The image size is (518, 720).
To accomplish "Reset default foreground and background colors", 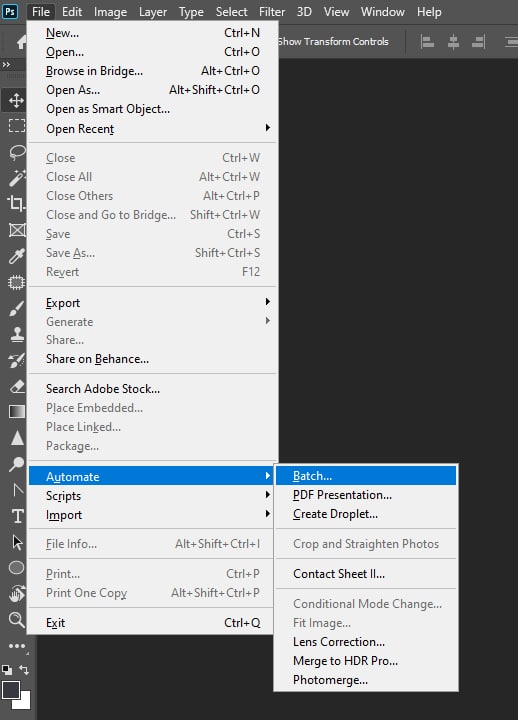I will click(7, 669).
